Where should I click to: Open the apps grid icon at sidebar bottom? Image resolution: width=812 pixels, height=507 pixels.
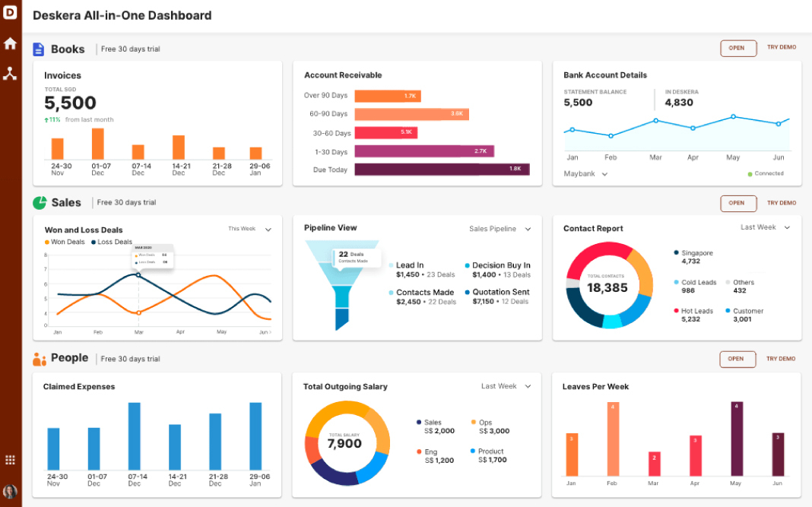[11, 459]
